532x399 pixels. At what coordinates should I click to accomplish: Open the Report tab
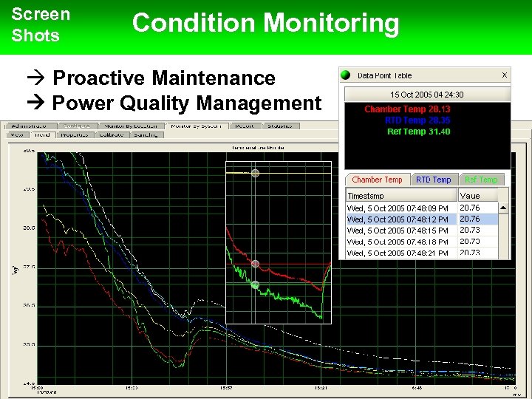(245, 126)
